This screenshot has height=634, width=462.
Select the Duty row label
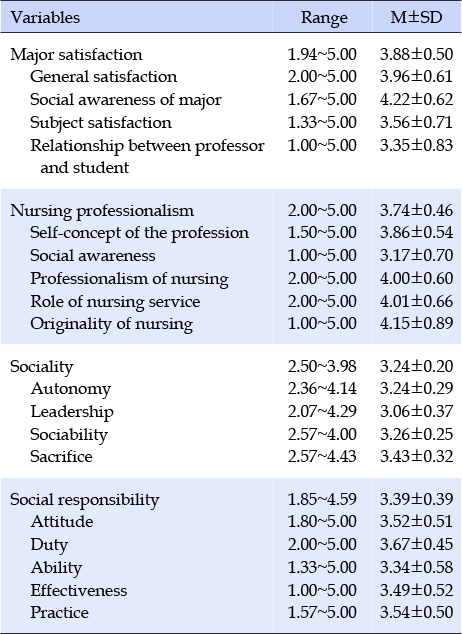pyautogui.click(x=49, y=544)
